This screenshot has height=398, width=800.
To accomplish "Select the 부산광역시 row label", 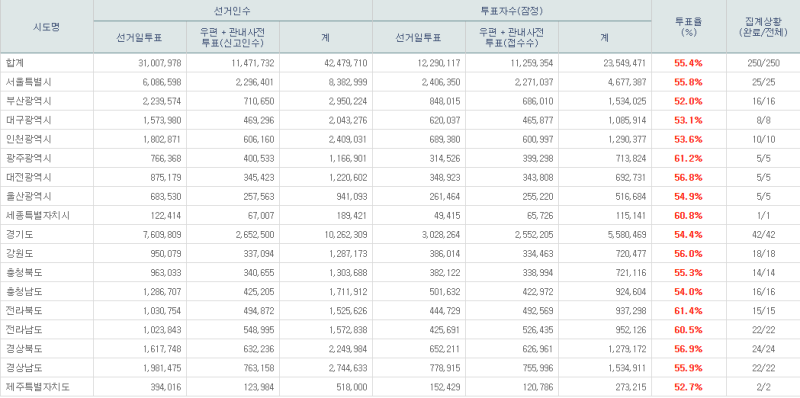I will point(29,101).
